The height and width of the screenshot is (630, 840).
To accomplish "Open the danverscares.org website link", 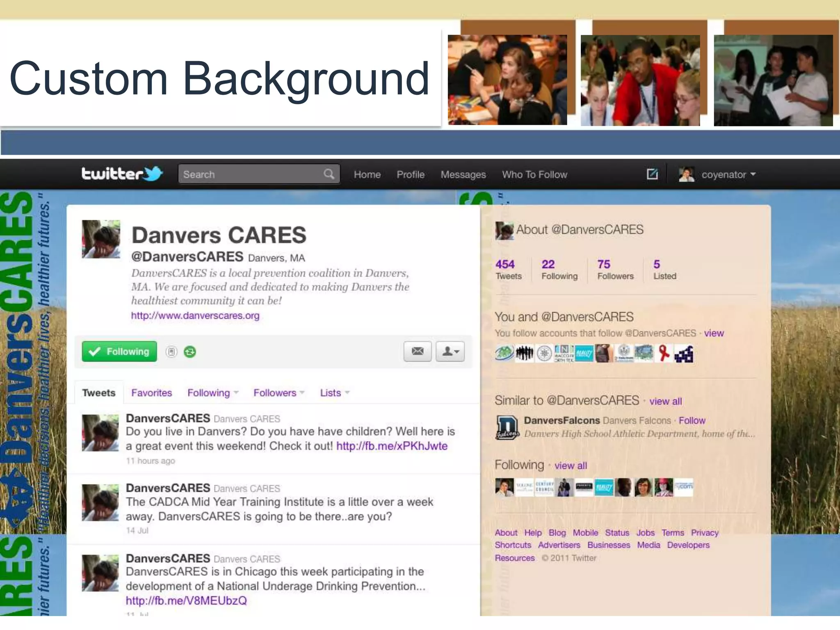I will click(195, 316).
